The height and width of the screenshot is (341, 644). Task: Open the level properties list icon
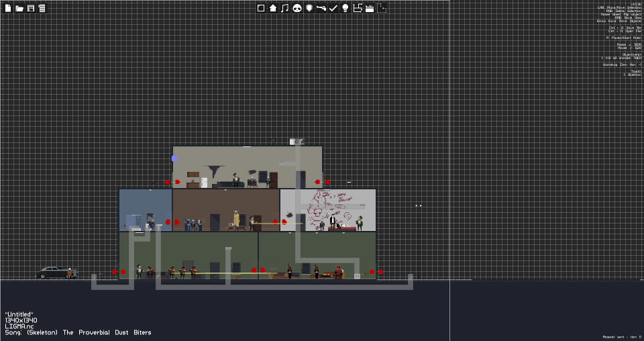click(42, 8)
